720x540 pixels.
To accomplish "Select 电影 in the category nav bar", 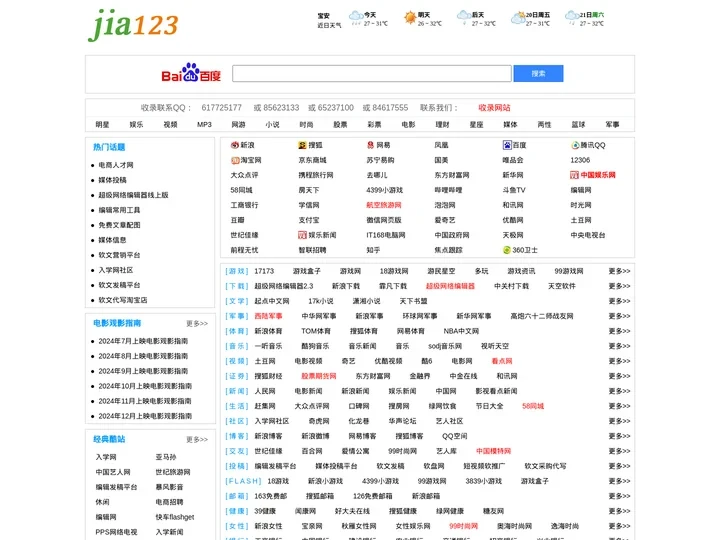I will click(x=408, y=124).
